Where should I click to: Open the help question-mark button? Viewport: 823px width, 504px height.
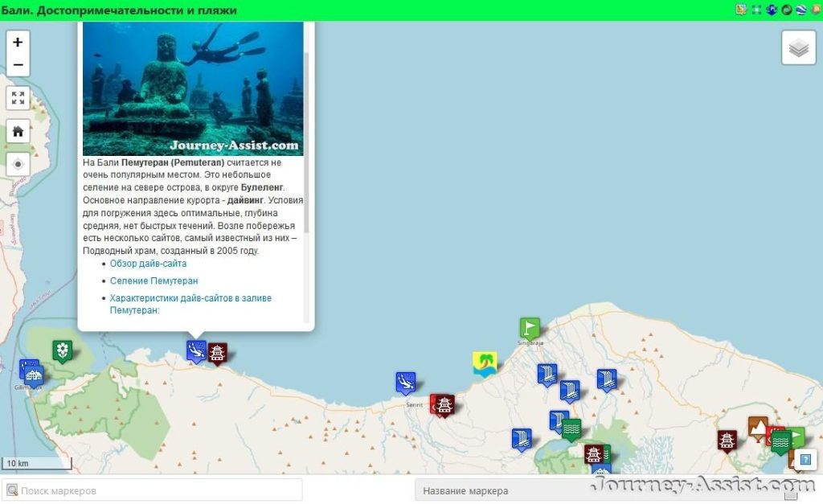(x=805, y=460)
